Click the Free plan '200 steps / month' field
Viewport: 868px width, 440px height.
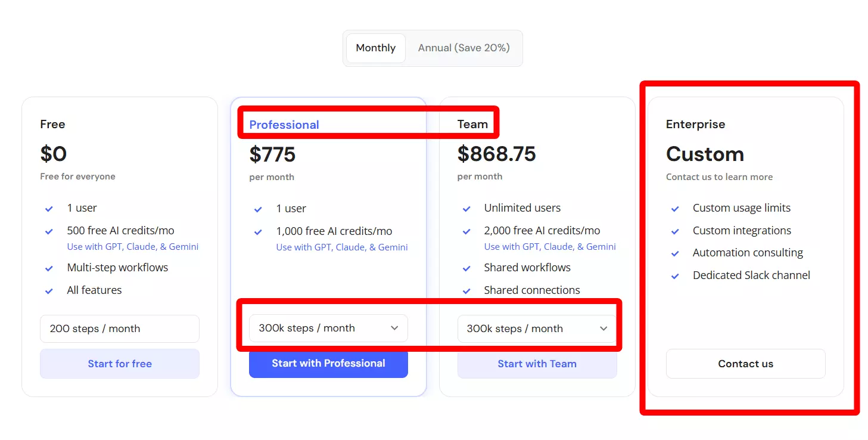tap(120, 329)
